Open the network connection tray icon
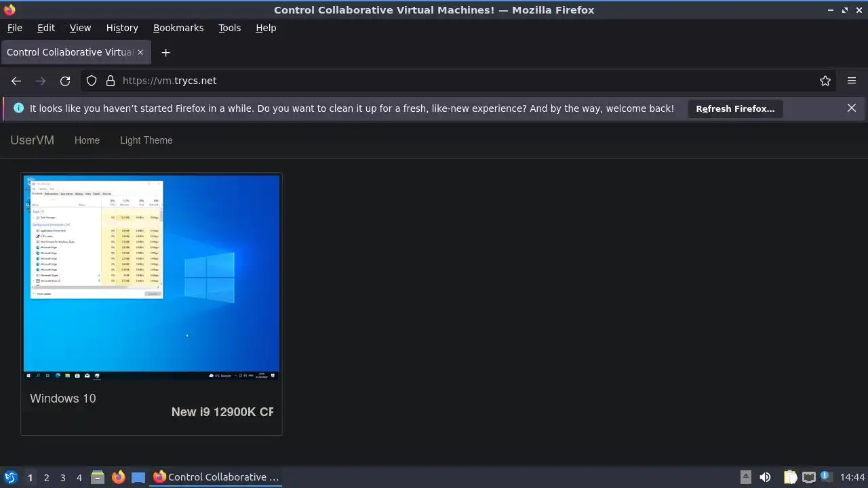This screenshot has height=488, width=868. click(808, 477)
